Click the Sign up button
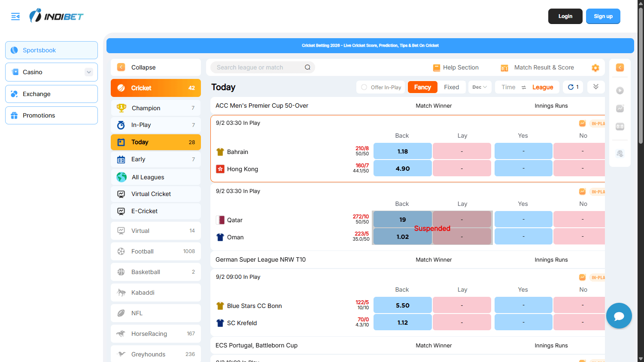644x362 pixels. point(603,16)
